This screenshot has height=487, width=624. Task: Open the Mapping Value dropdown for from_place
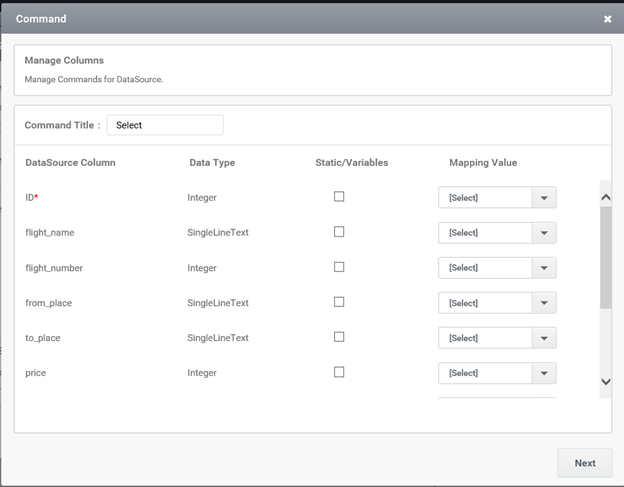point(497,303)
